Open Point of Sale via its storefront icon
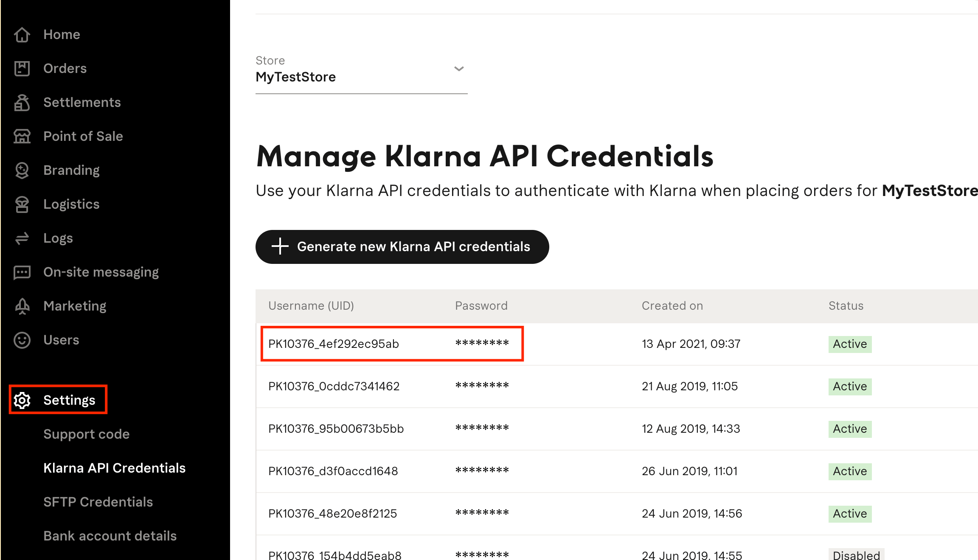Viewport: 978px width, 560px height. tap(22, 136)
